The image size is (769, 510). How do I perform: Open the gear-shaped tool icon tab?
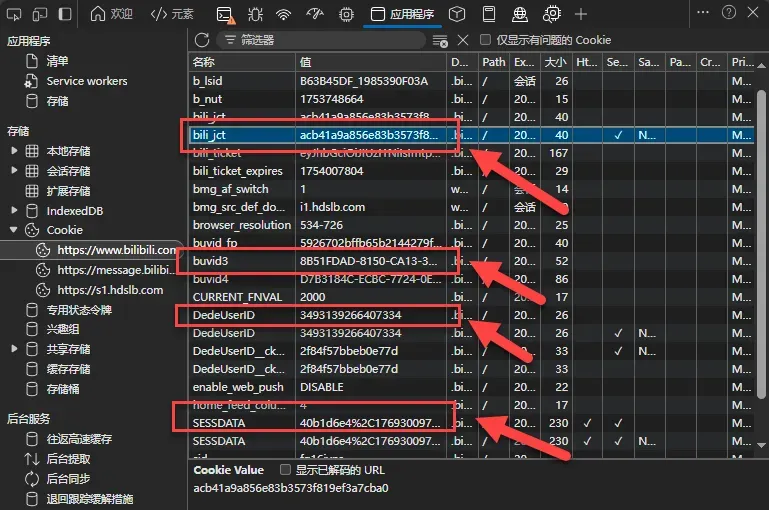pos(552,14)
